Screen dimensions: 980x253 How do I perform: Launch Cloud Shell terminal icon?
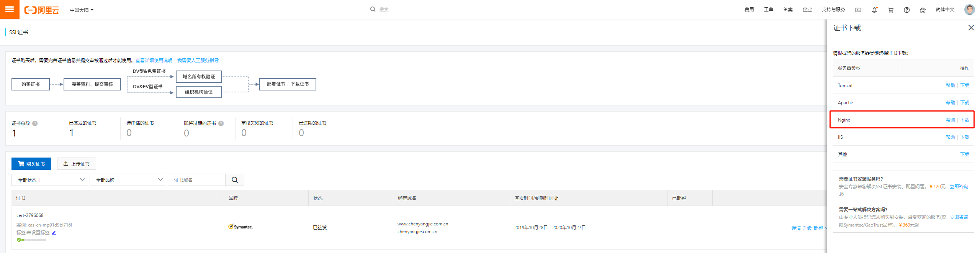click(x=858, y=10)
